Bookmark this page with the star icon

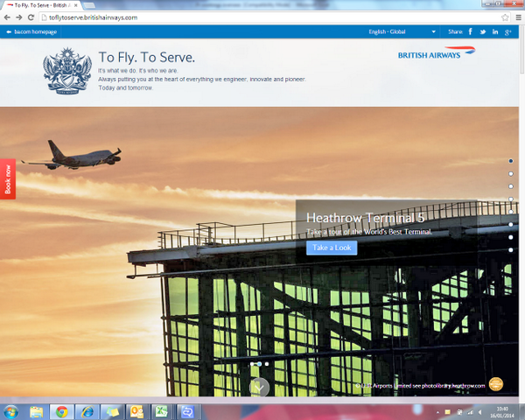505,17
